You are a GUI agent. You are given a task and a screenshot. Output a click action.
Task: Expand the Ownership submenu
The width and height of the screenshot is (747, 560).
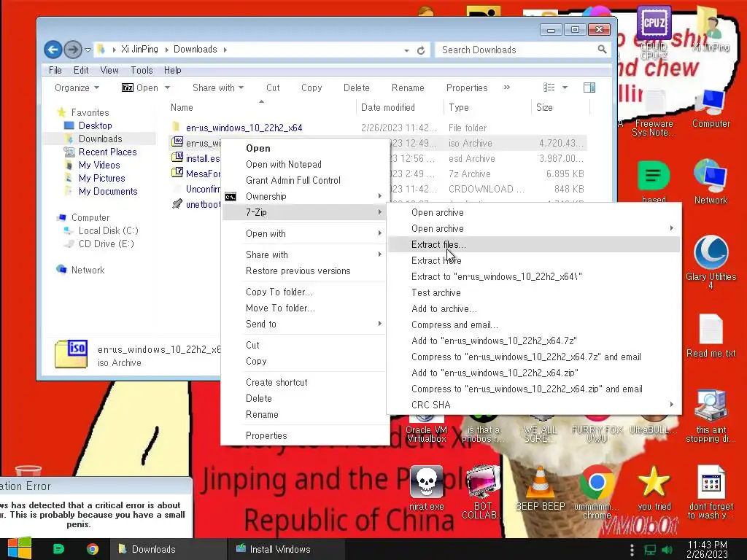(x=304, y=196)
